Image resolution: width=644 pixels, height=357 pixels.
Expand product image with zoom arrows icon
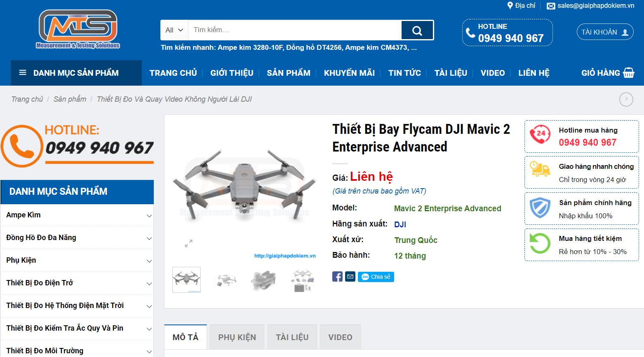[x=188, y=243]
